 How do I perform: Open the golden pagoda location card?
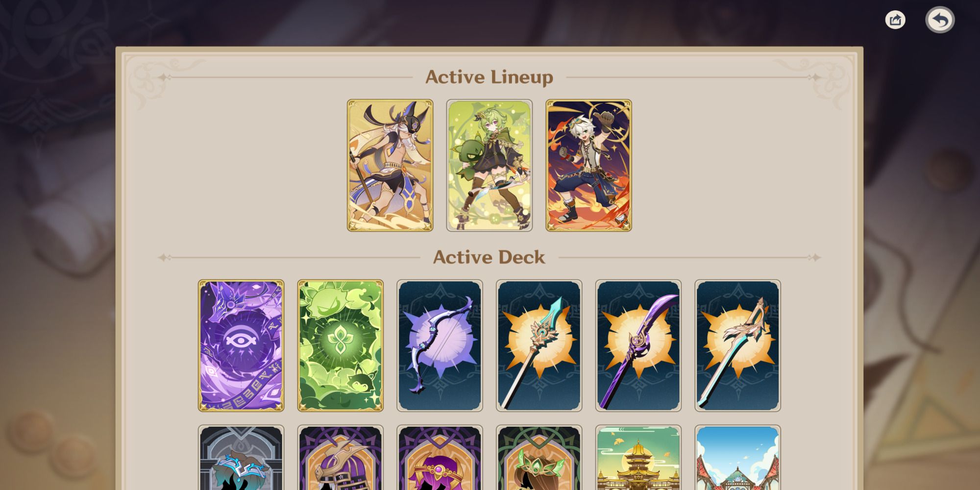(638, 458)
